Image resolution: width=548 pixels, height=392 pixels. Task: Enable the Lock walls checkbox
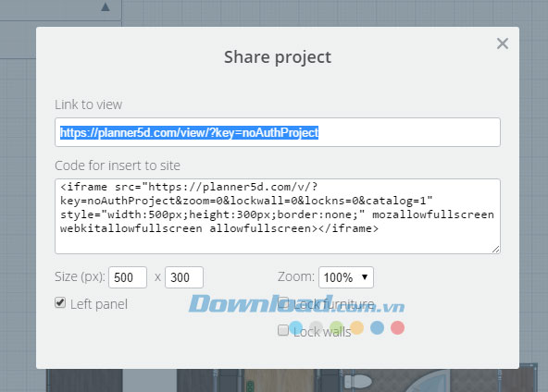coord(283,330)
